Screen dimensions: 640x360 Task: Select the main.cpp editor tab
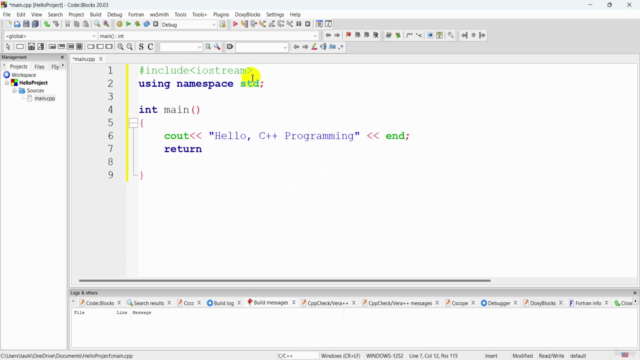coord(84,59)
